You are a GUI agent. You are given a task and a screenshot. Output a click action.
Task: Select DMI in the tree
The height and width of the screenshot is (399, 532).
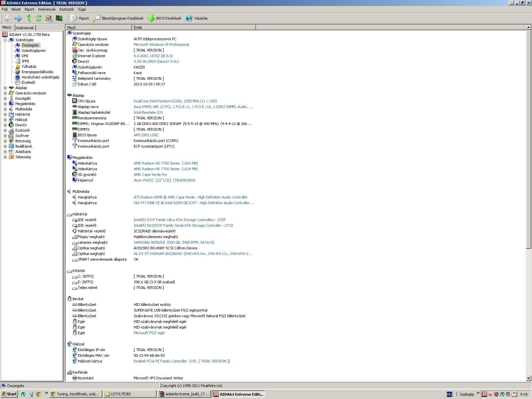(x=25, y=56)
